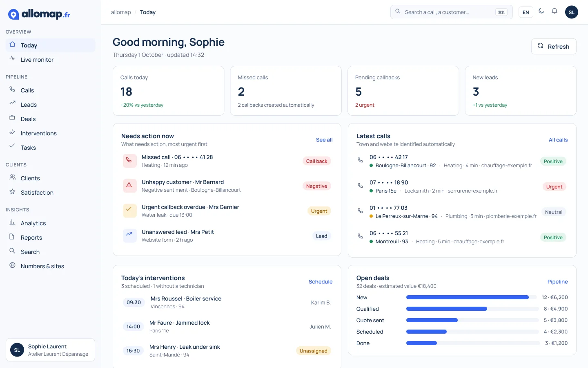Click the missed call phone icon
Screen dimensions: 588x368
(x=130, y=161)
